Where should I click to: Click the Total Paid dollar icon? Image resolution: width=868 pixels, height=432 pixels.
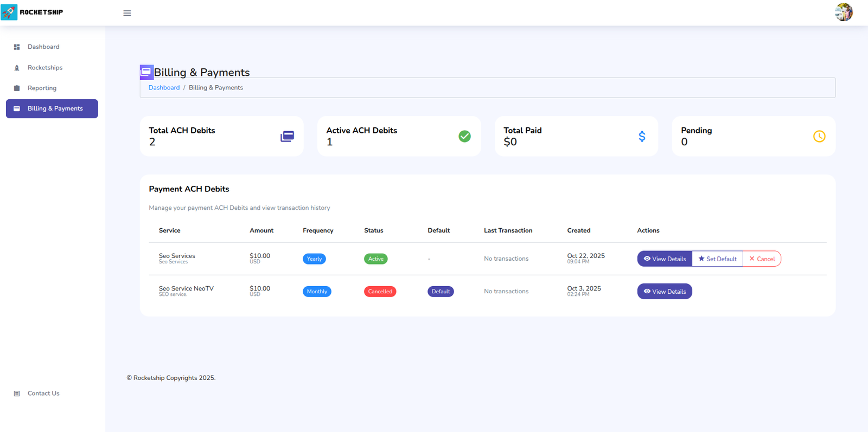tap(642, 137)
